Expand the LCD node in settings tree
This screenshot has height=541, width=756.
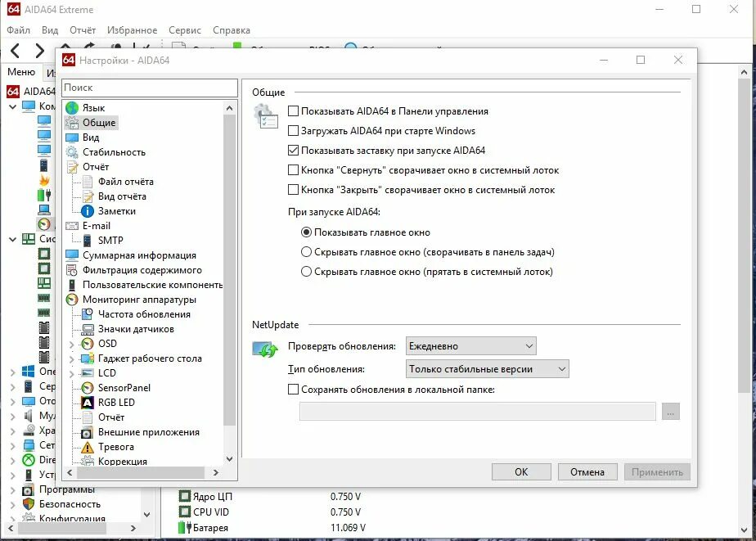pos(71,374)
